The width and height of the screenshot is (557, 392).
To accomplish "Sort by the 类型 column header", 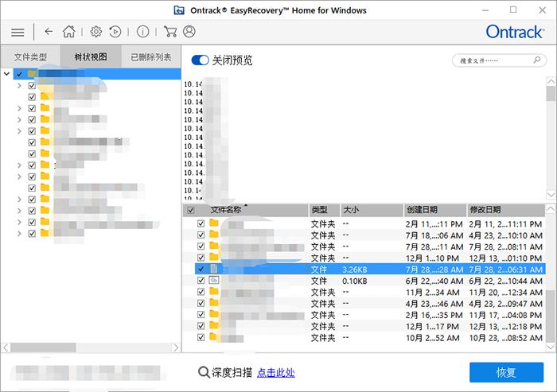I will [x=325, y=210].
